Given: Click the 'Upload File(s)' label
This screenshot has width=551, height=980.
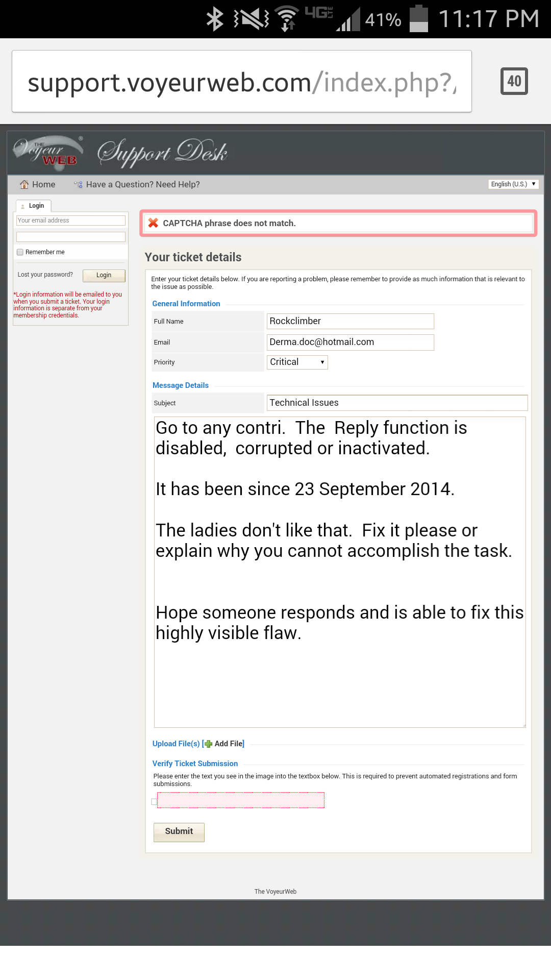Looking at the screenshot, I should 176,744.
